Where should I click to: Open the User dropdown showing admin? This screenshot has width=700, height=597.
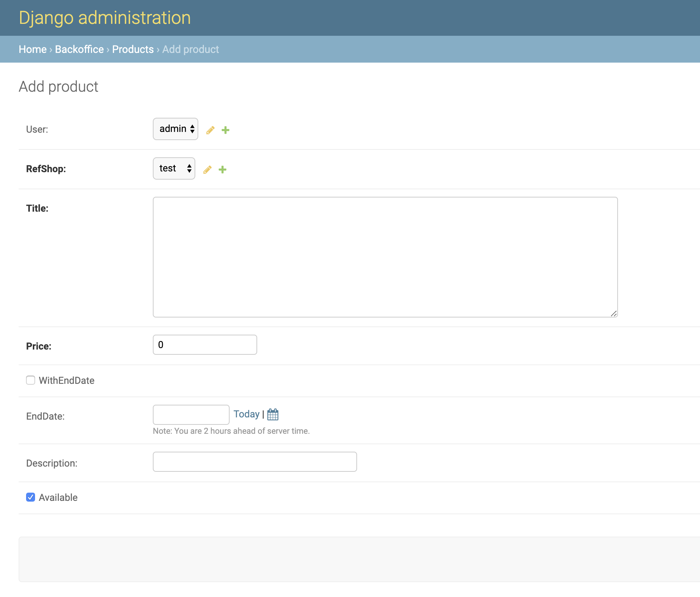(x=176, y=129)
